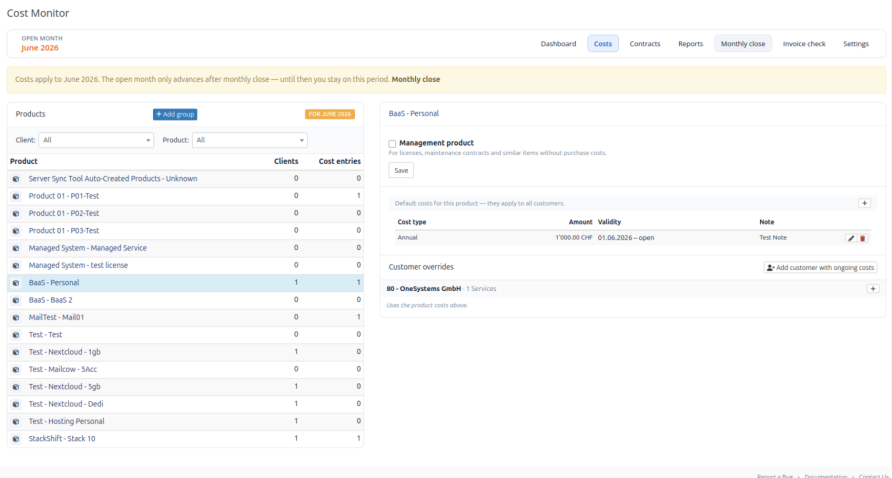
Task: Open the Product filter dropdown
Action: [250, 140]
